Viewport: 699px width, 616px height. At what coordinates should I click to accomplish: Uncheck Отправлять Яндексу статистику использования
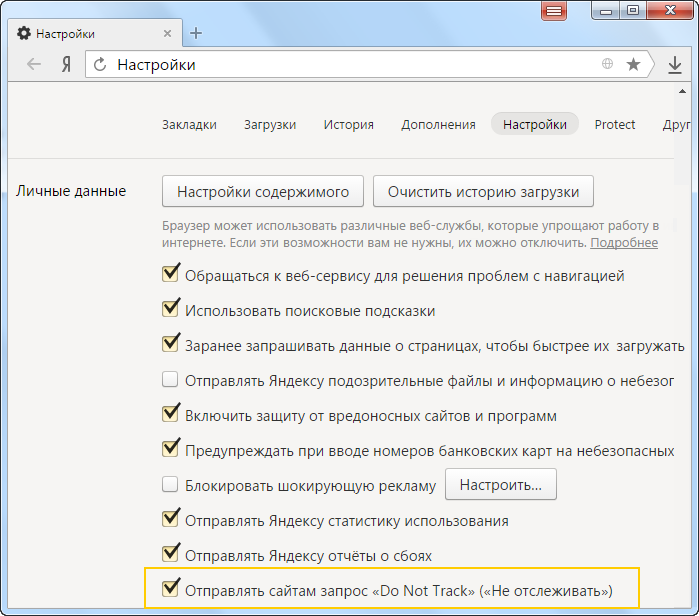coord(170,518)
